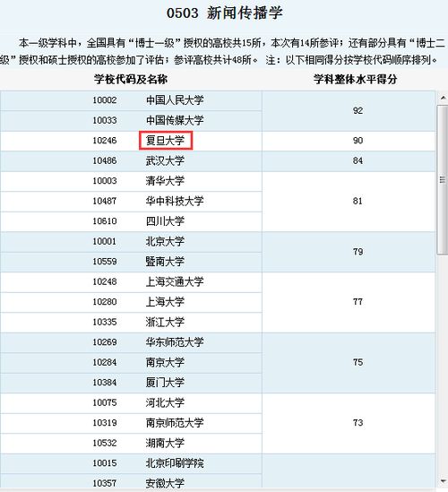This screenshot has width=448, height=492.
Task: Click school code 10487
Action: point(105,201)
